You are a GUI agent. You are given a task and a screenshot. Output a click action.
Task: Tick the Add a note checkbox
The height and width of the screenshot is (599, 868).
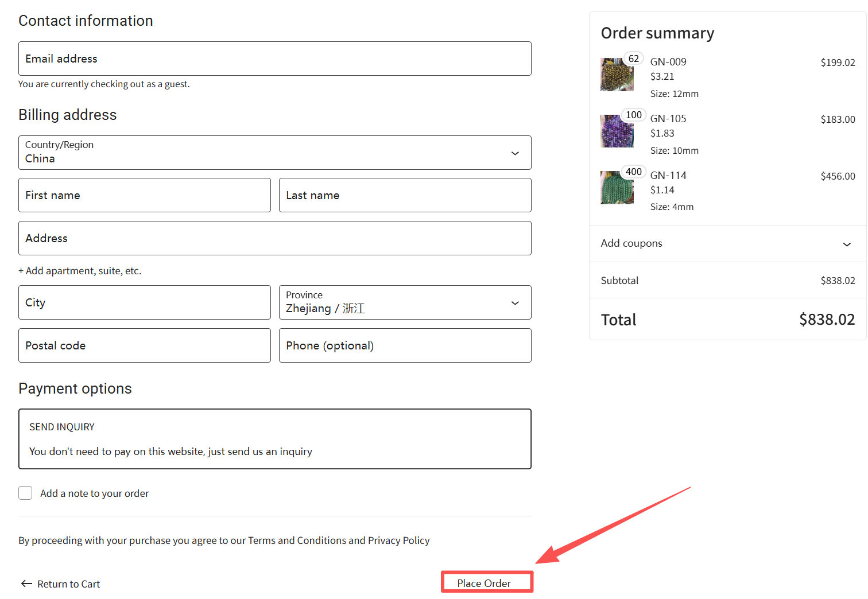tap(25, 493)
